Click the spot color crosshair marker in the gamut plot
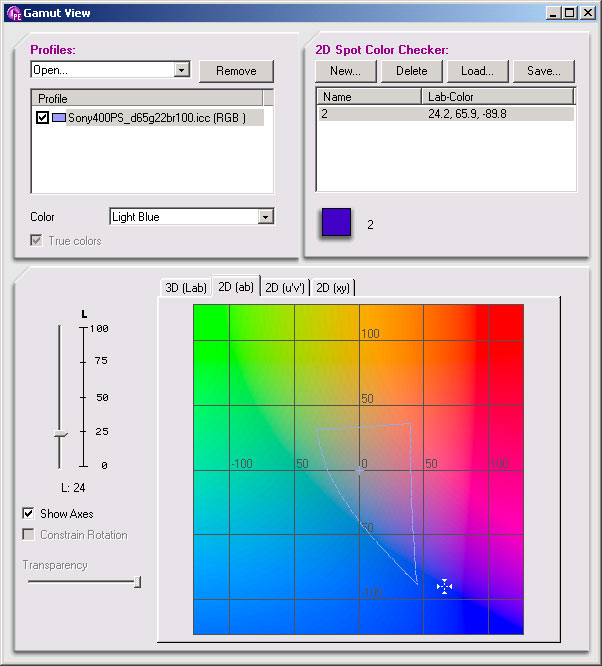 click(444, 587)
